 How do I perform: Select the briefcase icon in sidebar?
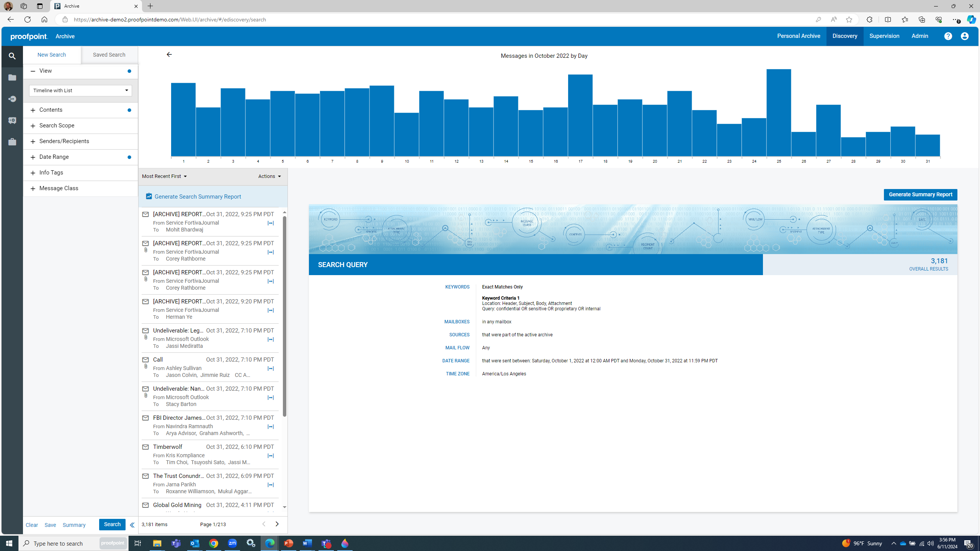pos(12,142)
